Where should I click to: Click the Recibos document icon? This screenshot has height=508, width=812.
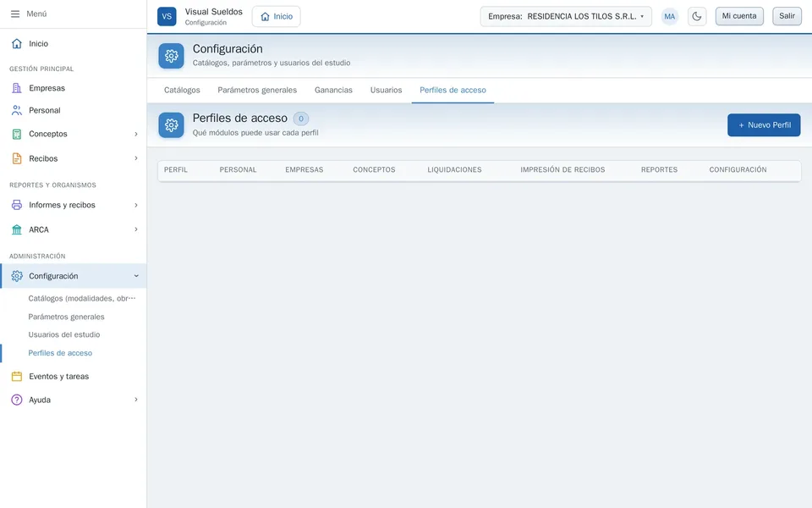pyautogui.click(x=17, y=158)
